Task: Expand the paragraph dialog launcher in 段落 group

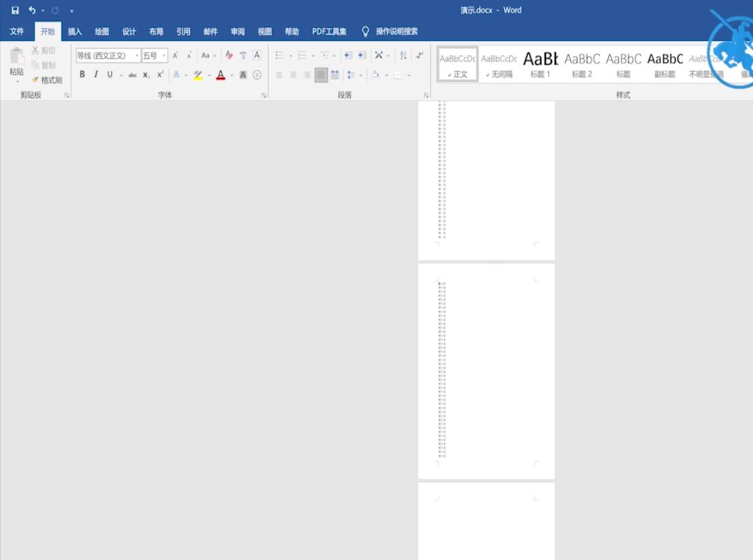Action: (x=426, y=96)
